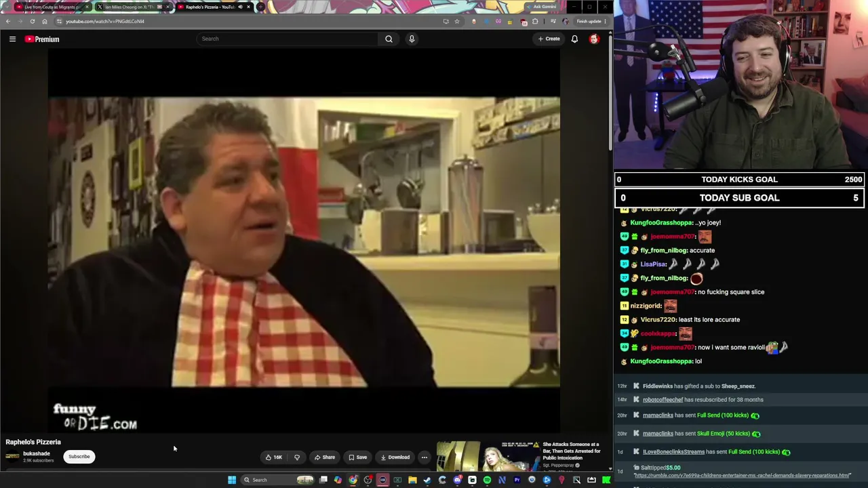Open browser home page

tap(45, 21)
